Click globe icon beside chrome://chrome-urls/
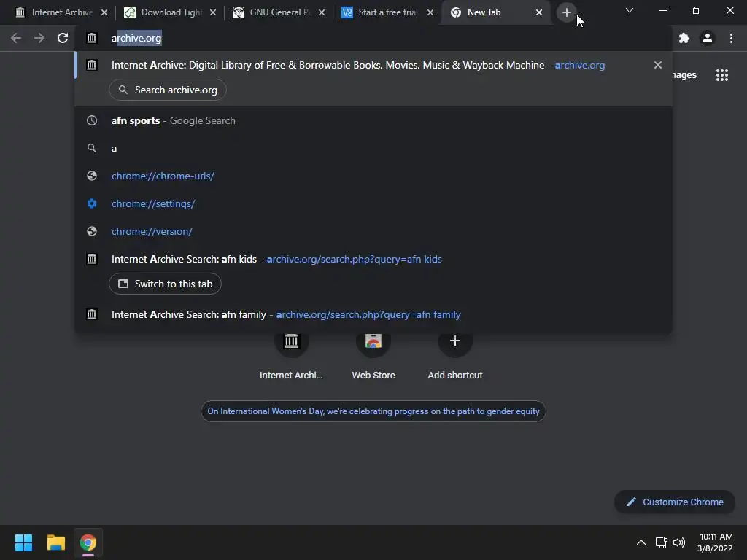This screenshot has height=560, width=747. coord(92,176)
